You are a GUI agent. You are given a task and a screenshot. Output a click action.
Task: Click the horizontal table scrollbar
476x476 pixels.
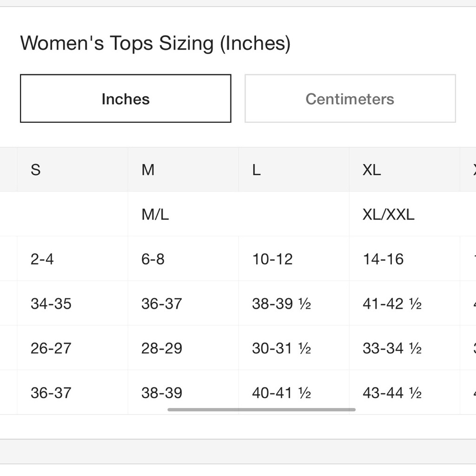pos(261,409)
